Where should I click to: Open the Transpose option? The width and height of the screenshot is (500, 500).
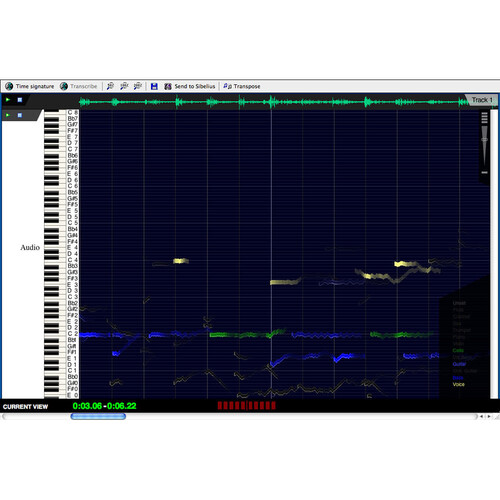[x=242, y=86]
